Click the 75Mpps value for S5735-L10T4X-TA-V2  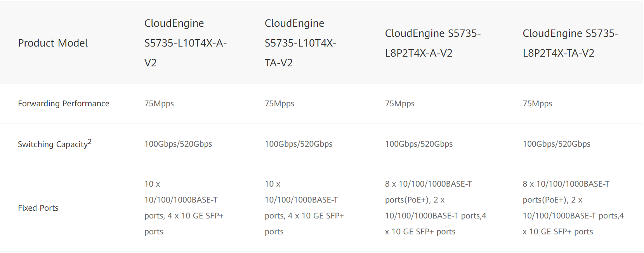click(x=279, y=104)
